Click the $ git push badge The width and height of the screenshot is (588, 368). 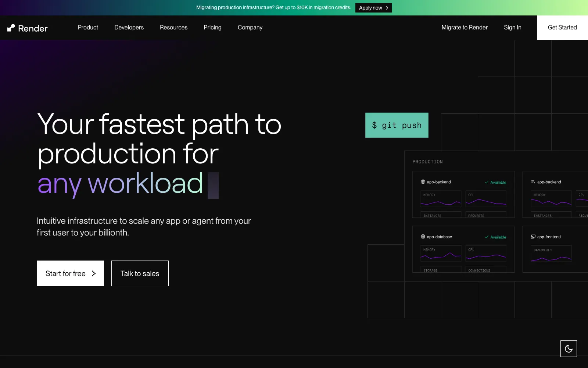coord(397,125)
